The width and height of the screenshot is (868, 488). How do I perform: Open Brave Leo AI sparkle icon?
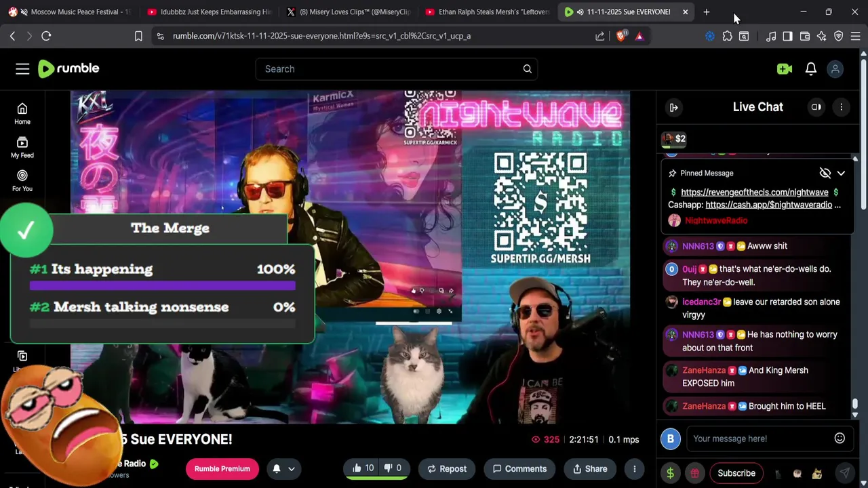(x=821, y=36)
